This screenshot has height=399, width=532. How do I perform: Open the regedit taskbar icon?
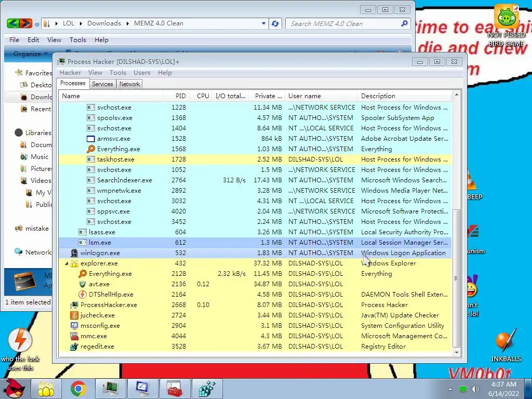(207, 389)
